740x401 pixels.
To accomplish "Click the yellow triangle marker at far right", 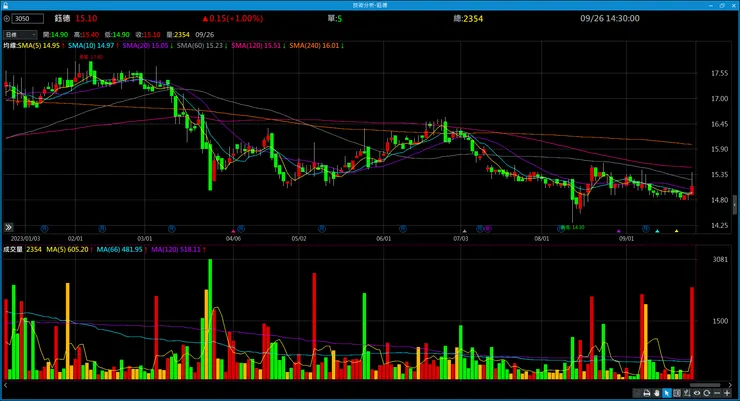I will click(x=676, y=231).
